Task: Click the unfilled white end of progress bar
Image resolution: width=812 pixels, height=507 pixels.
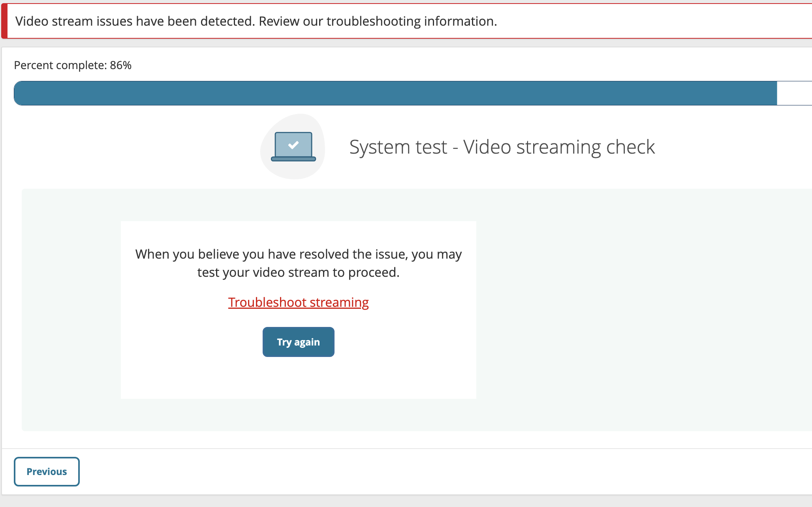Action: pos(794,93)
